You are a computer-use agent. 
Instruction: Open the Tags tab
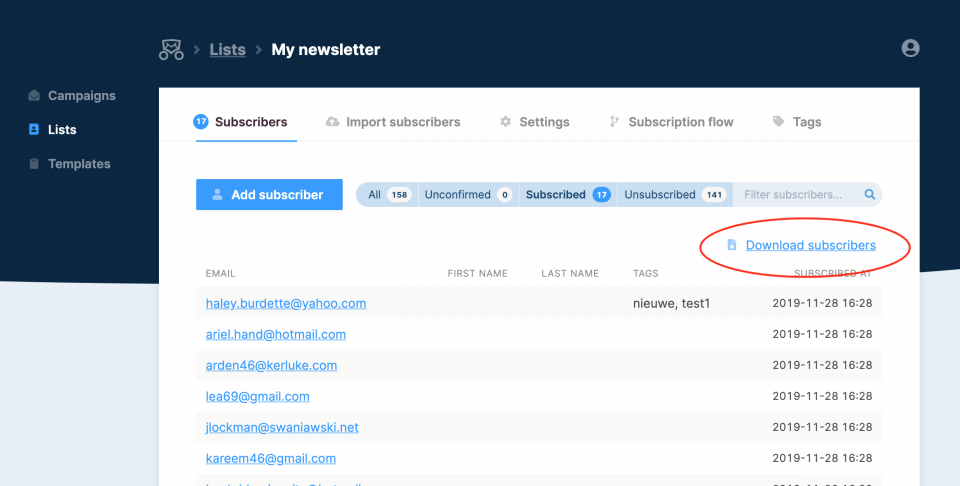click(807, 122)
